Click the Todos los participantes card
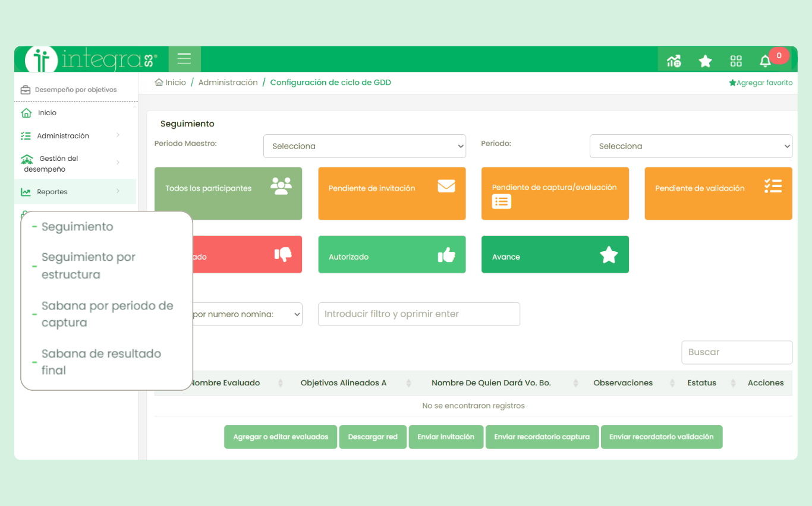Image resolution: width=812 pixels, height=506 pixels. pos(228,194)
